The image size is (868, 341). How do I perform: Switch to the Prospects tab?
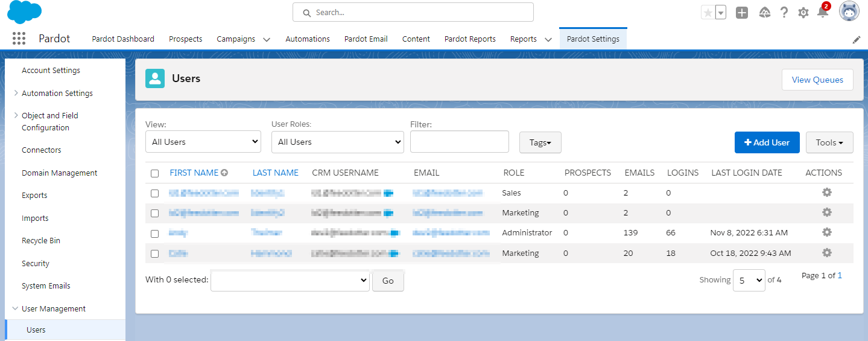[186, 39]
